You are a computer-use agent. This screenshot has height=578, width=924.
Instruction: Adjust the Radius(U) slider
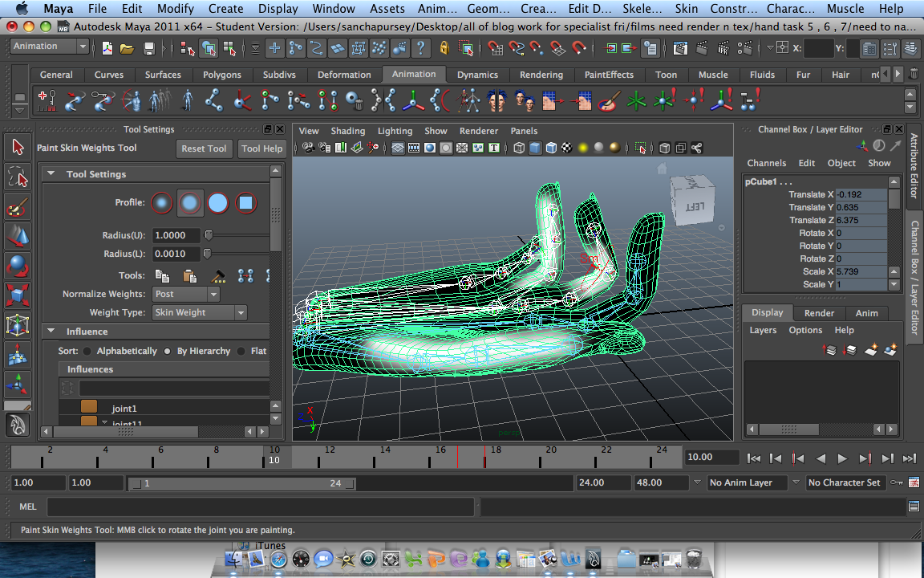point(208,235)
